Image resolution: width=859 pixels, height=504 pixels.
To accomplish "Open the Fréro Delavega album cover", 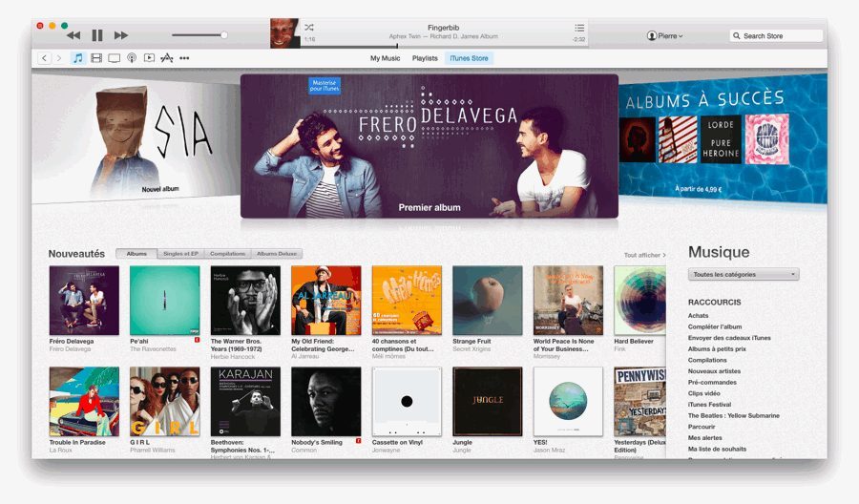I will (84, 301).
